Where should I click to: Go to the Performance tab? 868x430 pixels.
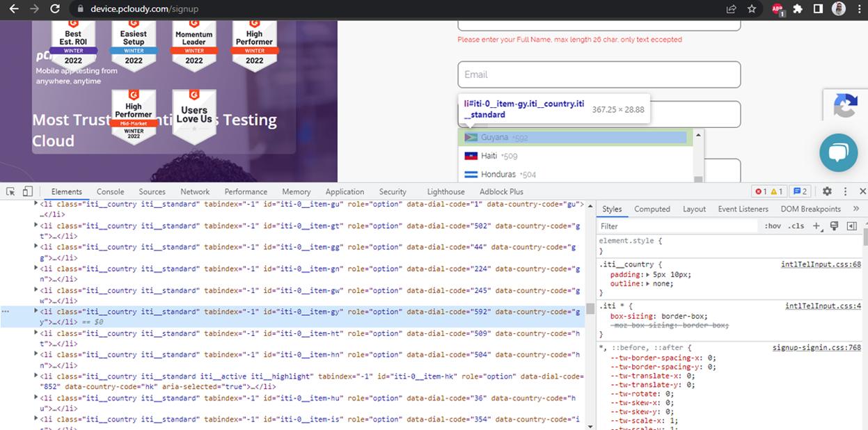pyautogui.click(x=246, y=191)
